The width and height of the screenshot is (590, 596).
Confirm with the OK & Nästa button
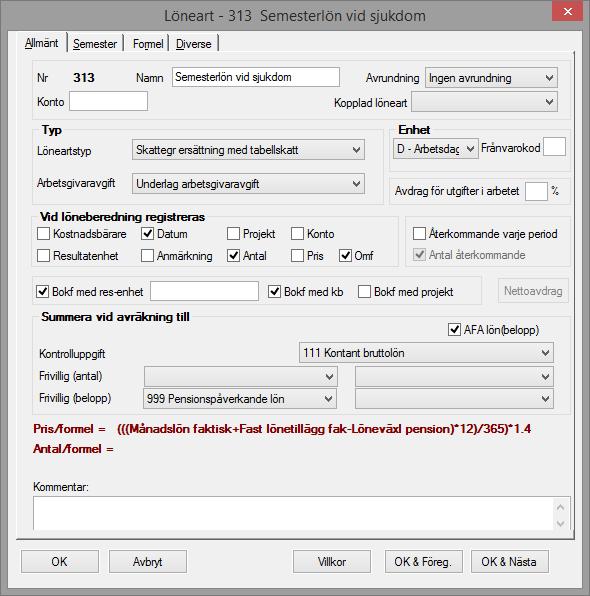coord(509,561)
